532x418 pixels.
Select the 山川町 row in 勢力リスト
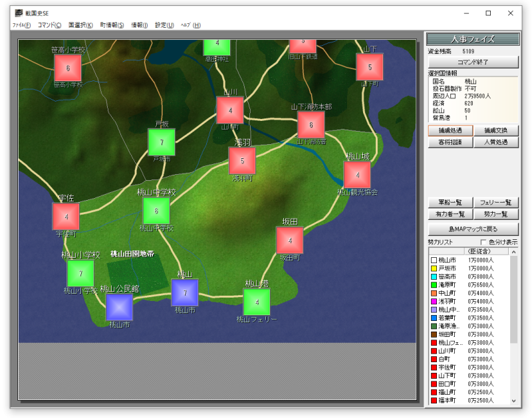(x=469, y=351)
